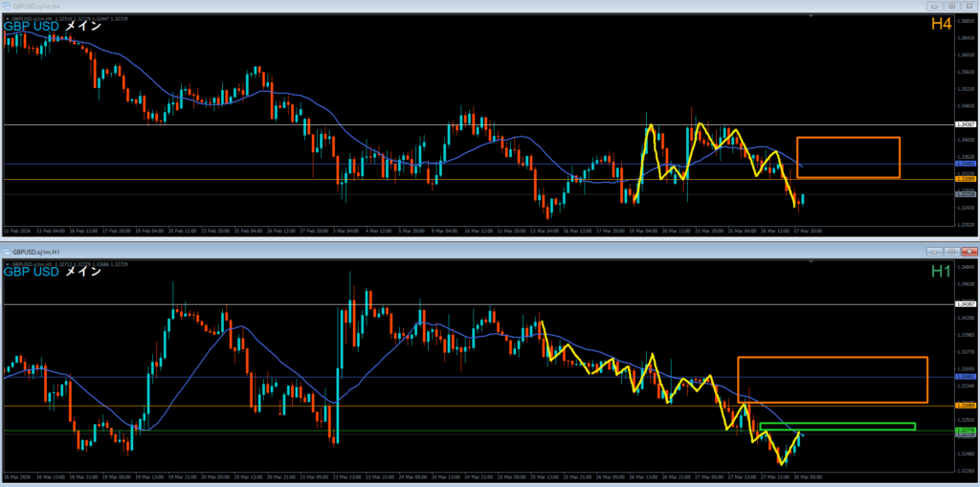Click the orange 1.33089 price label in the H1 chart
Screen dimensions: 980x487
tap(965, 406)
